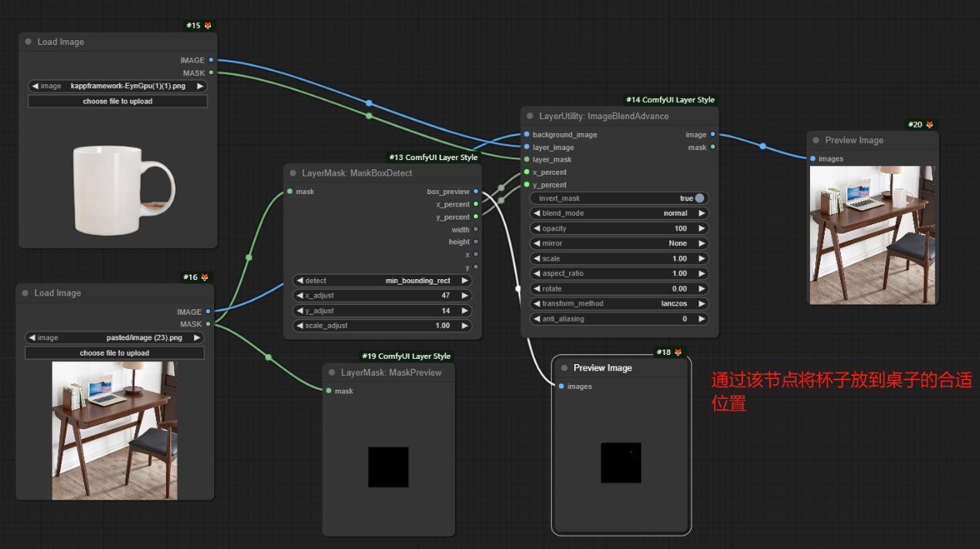
Task: Collapse the ImageBlendAdvance node via its title dot
Action: pyautogui.click(x=529, y=116)
